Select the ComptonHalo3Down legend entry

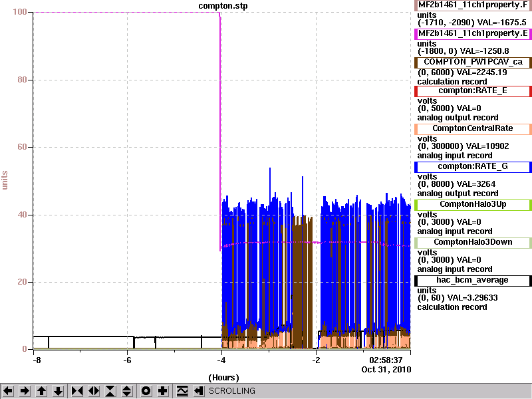pos(473,243)
